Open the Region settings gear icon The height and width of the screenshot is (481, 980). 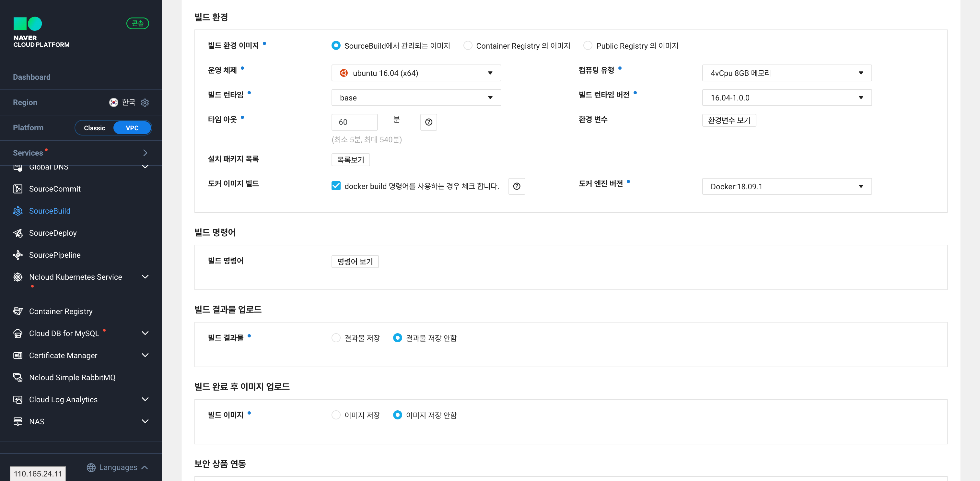(145, 102)
